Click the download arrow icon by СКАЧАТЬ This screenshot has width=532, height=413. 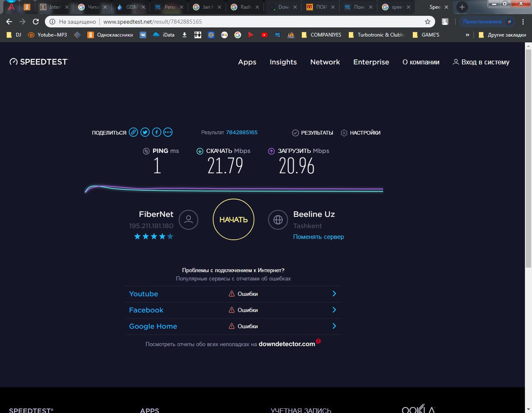200,151
